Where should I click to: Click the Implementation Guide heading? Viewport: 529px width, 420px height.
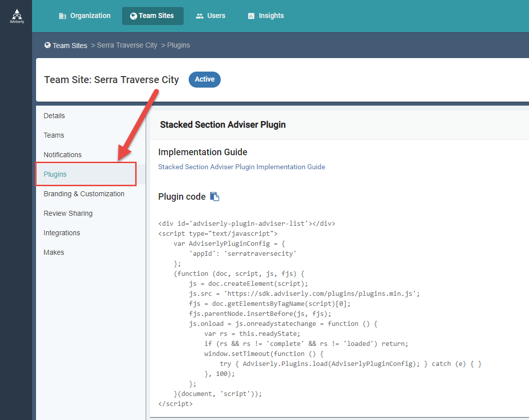(202, 152)
